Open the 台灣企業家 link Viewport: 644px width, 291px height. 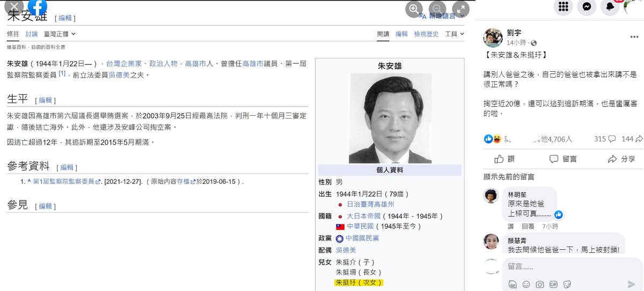(123, 63)
